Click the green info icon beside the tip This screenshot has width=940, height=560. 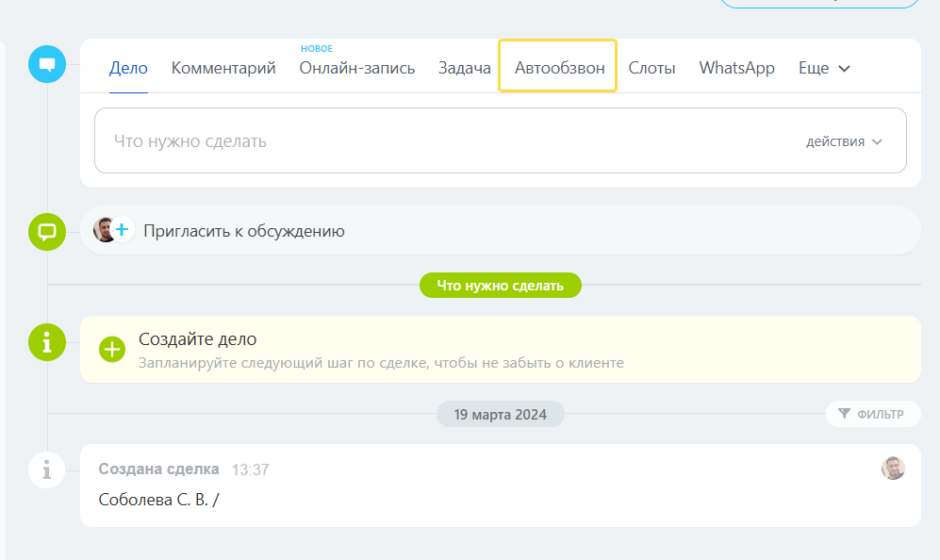[x=46, y=343]
